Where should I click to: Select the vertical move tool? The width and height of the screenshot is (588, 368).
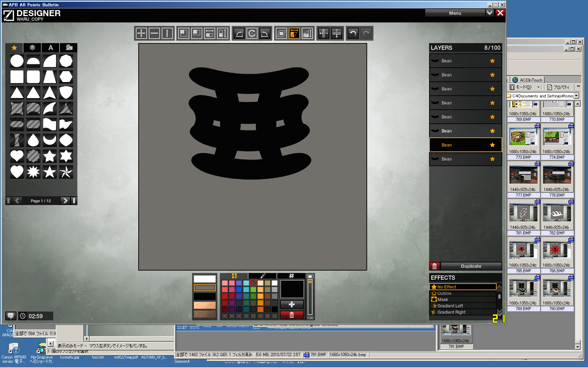167,33
